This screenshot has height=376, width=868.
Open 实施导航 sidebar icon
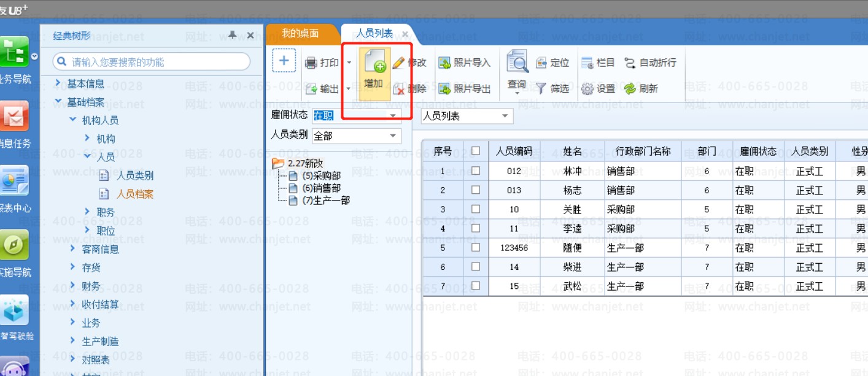point(14,245)
